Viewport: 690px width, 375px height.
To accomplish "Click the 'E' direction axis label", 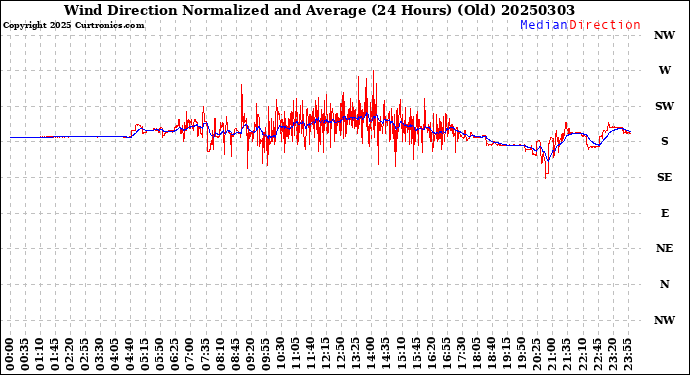I will point(664,213).
